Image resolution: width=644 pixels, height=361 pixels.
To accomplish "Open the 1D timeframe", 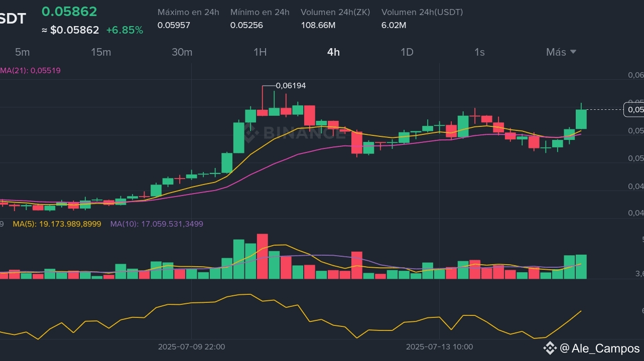I will 407,52.
